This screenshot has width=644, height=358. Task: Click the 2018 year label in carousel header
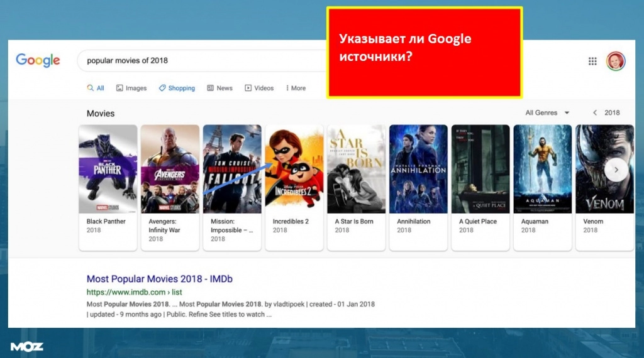tap(612, 113)
